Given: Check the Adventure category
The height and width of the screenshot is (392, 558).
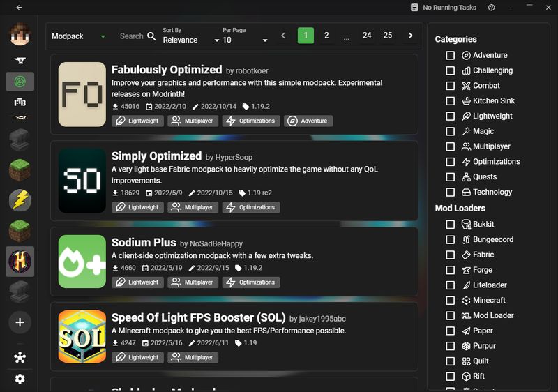Looking at the screenshot, I should tap(450, 55).
